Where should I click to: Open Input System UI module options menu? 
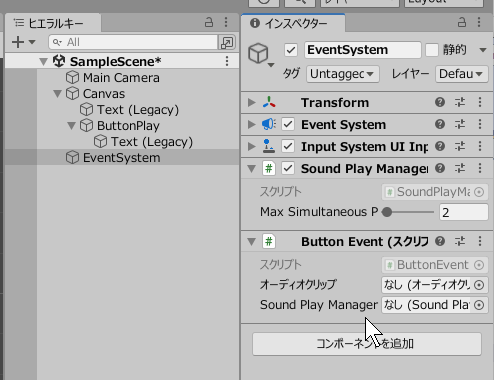click(480, 146)
